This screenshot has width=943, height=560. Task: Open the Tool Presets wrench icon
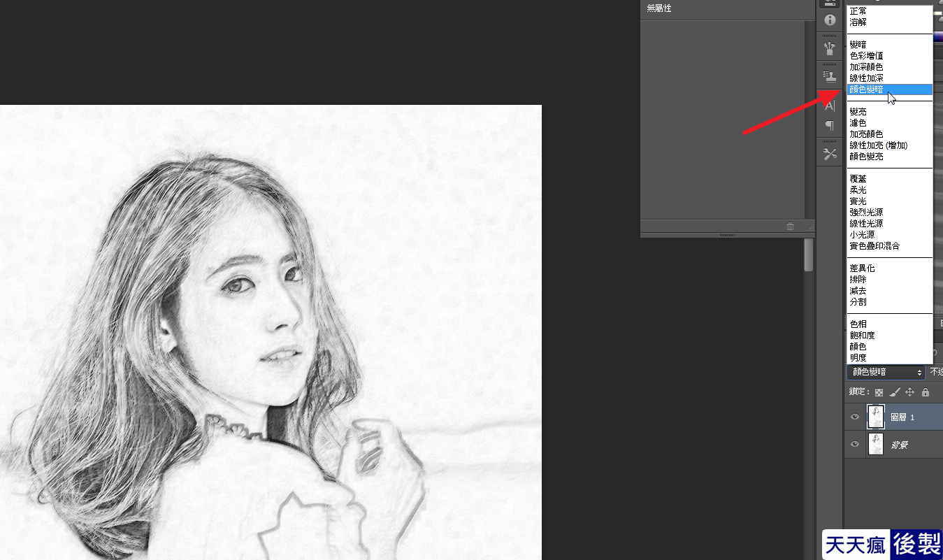830,154
